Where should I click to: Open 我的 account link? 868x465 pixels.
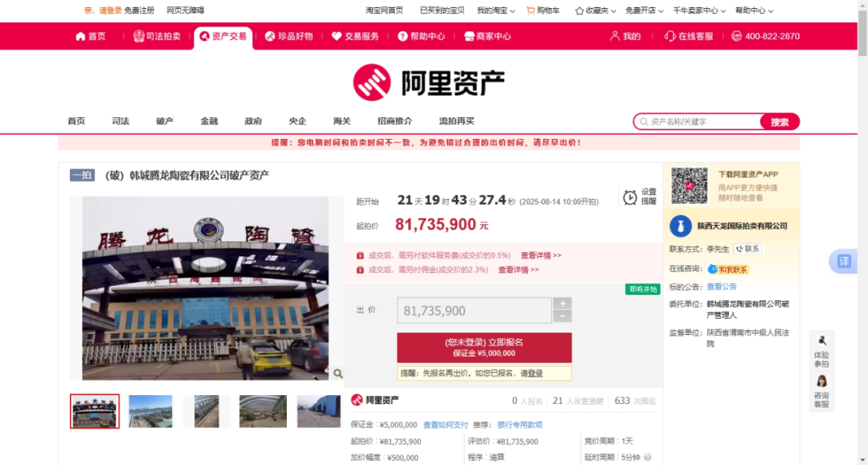point(625,36)
